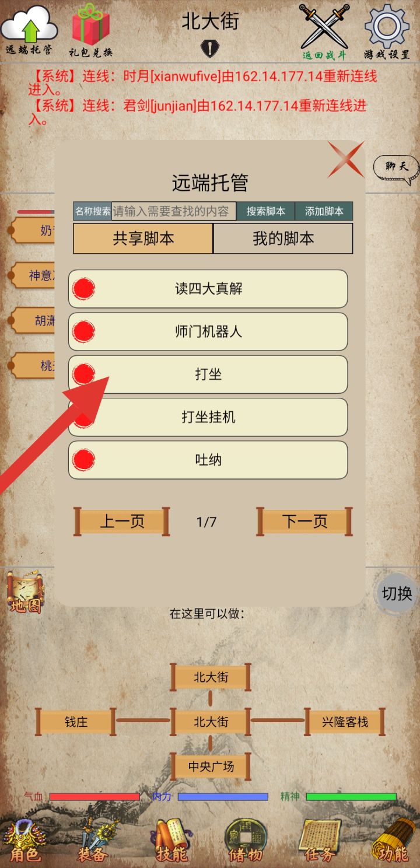The image size is (420, 868).
Task: Close the 远端托管 dialog with red X
Action: click(345, 159)
